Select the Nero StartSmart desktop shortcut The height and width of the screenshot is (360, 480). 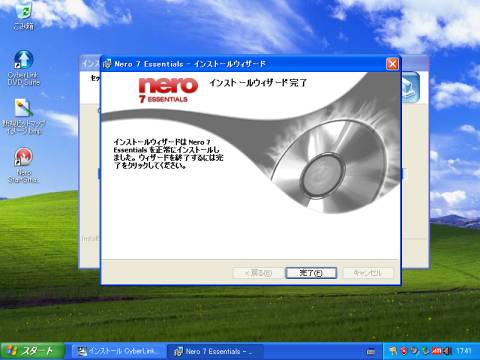23,165
